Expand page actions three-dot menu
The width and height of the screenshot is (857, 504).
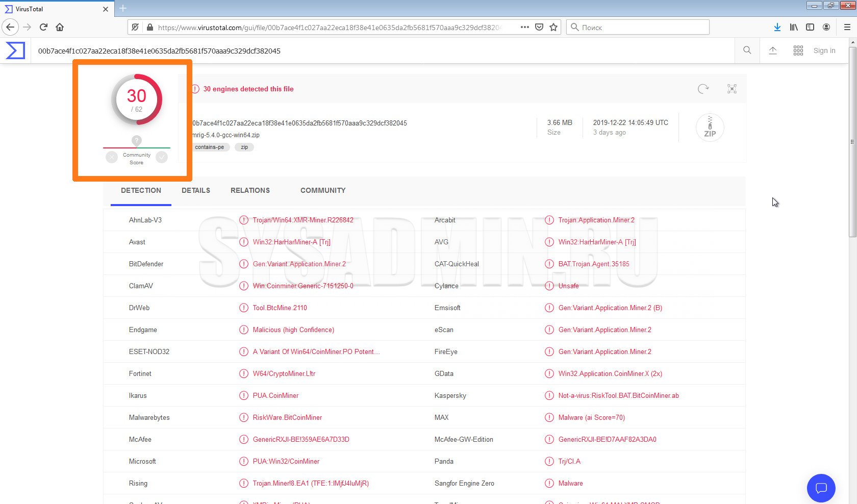524,27
